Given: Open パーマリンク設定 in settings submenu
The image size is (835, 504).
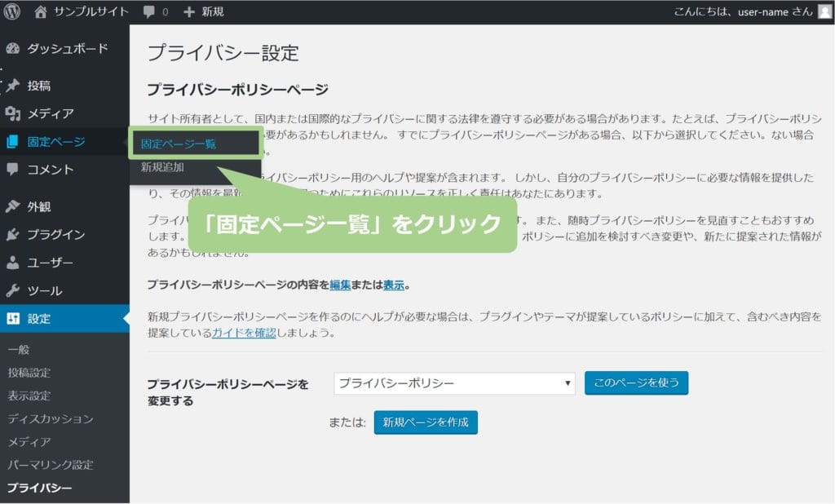Looking at the screenshot, I should (50, 465).
